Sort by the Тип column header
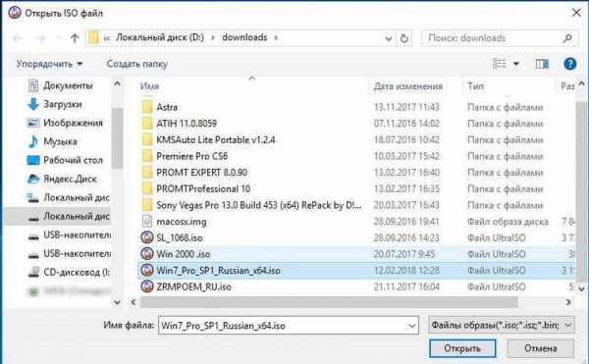589x364 pixels. point(475,86)
